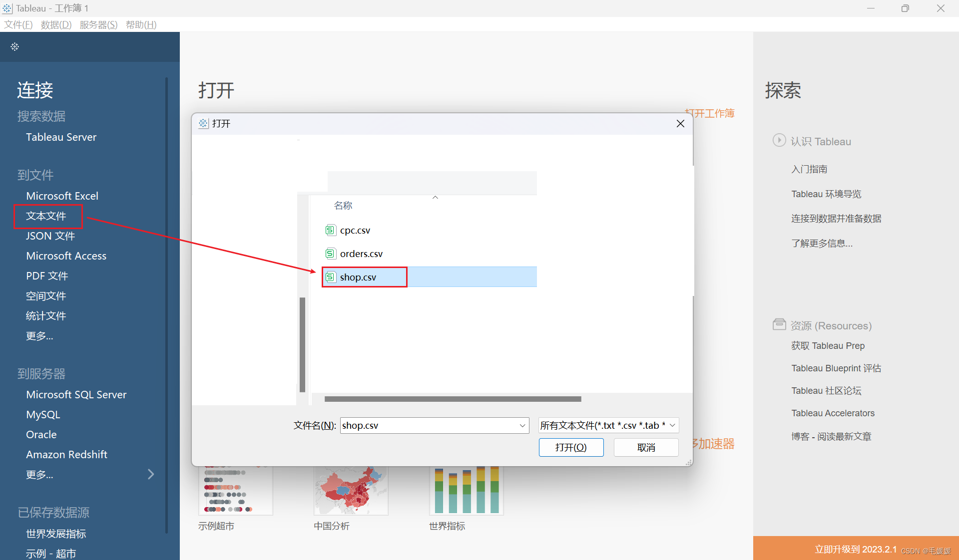Select PDF 文件 connection option

click(47, 276)
